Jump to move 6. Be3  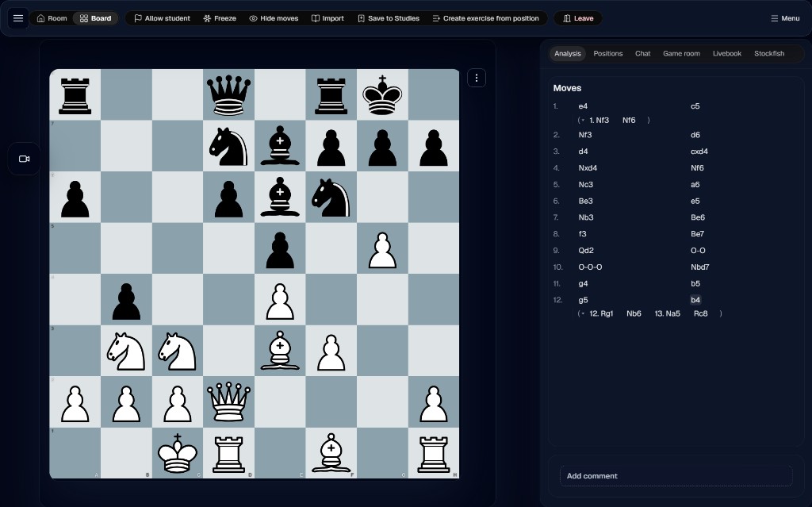586,202
